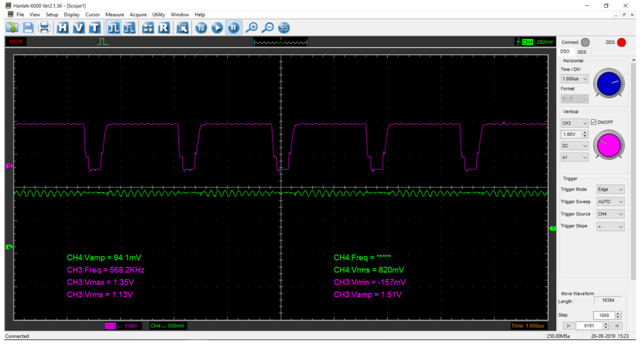Viewport: 644px width, 349px height.
Task: Open trigger settings with T icon
Action: [94, 28]
